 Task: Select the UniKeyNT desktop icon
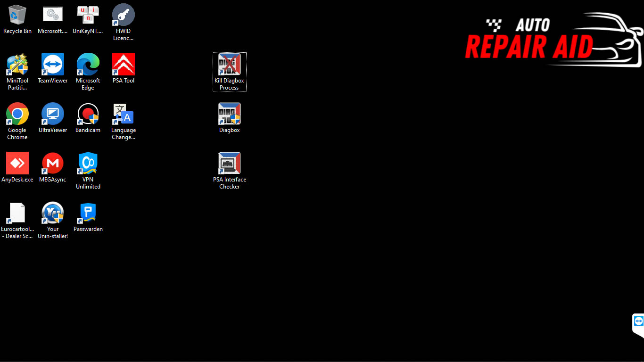(88, 15)
